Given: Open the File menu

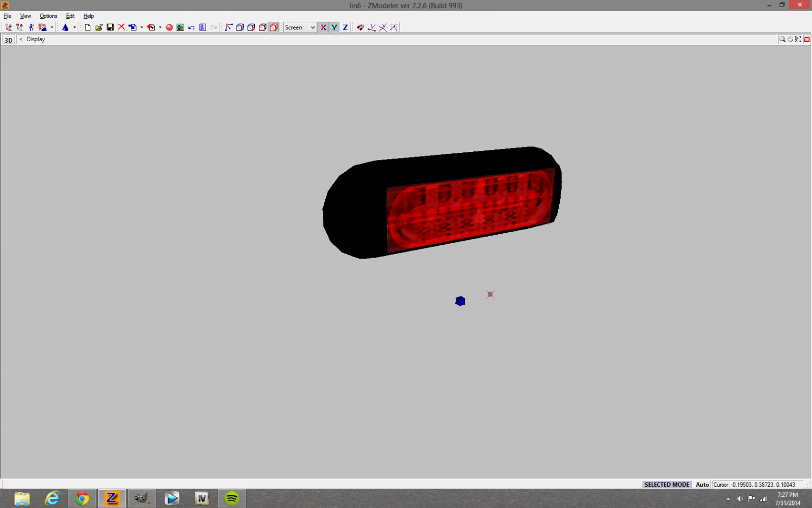Looking at the screenshot, I should 8,16.
